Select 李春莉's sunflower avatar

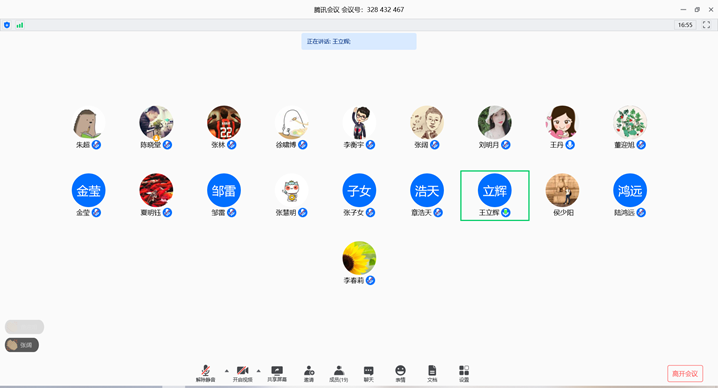[x=359, y=258]
